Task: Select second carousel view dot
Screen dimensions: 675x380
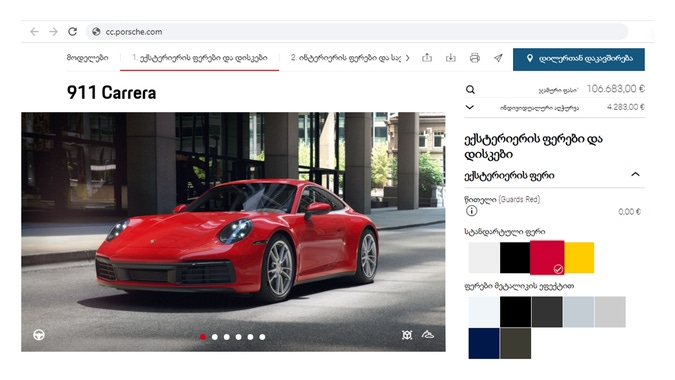Action: 215,337
